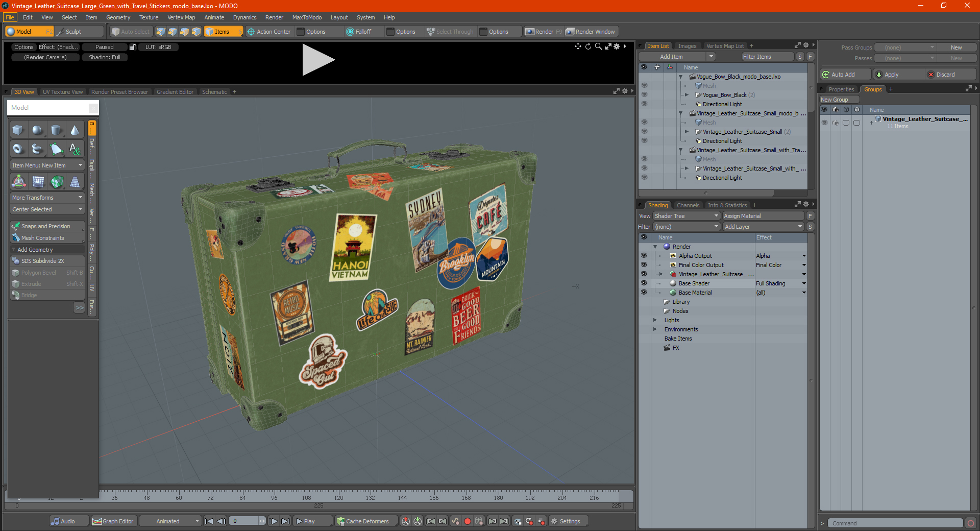Switch to the Schematic tab

(214, 92)
